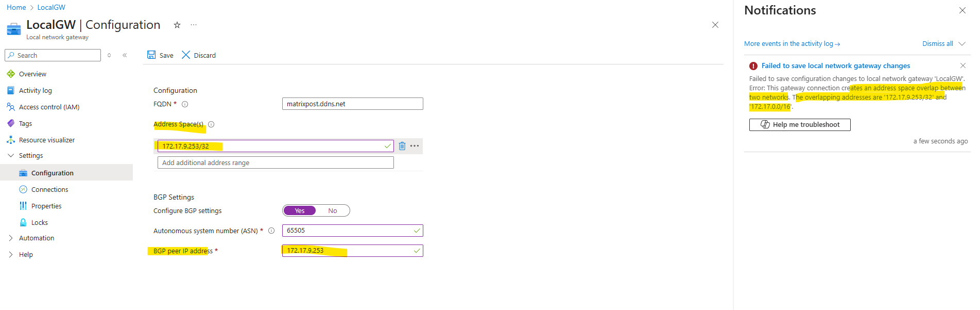Click Help me troubleshoot button

click(x=800, y=125)
